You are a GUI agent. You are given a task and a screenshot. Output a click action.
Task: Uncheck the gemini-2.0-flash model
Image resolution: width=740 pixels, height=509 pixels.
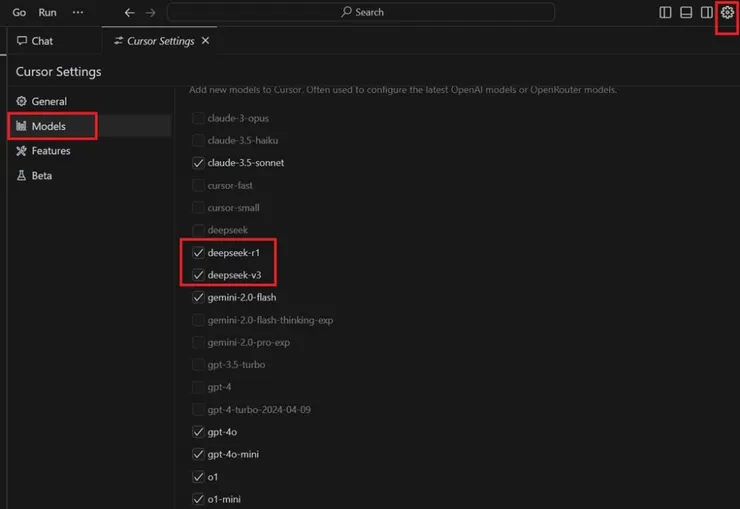198,297
